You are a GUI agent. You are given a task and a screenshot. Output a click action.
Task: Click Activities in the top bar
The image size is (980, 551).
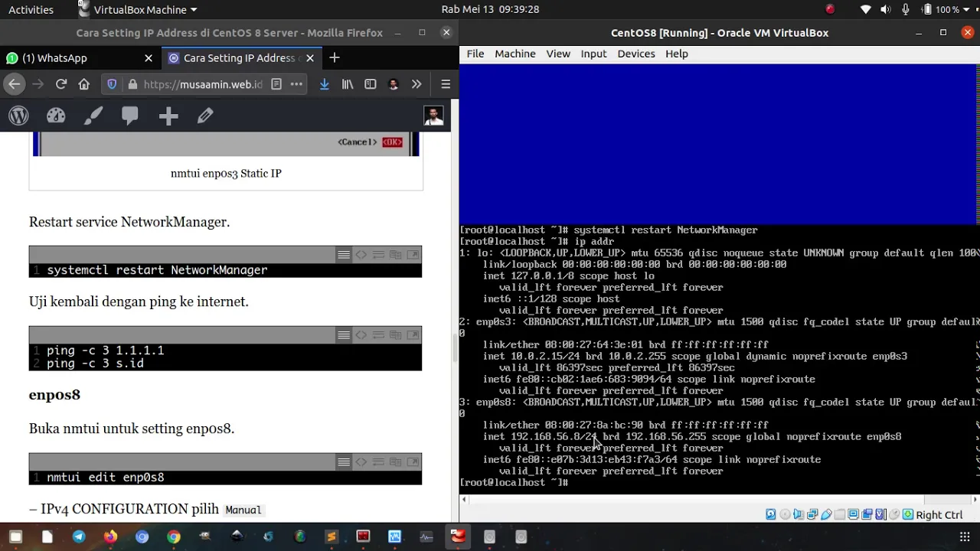click(31, 9)
